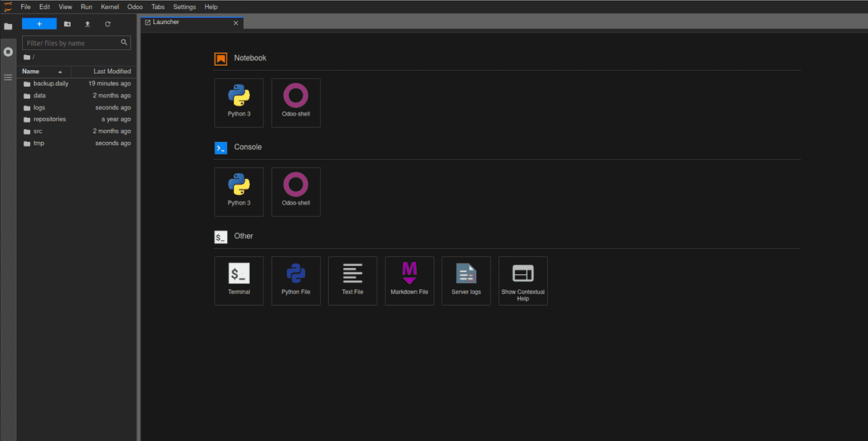The height and width of the screenshot is (441, 868).
Task: Launch an Odoo-shell notebook
Action: 296,103
